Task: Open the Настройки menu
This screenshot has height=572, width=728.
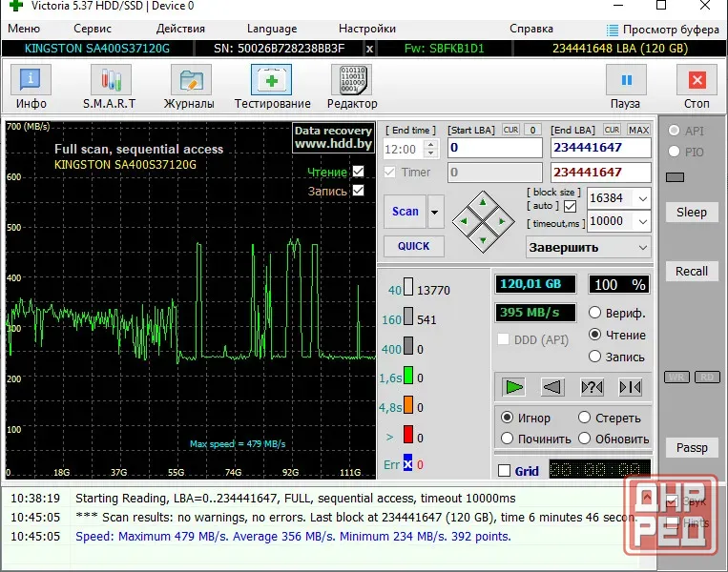Action: pos(366,29)
